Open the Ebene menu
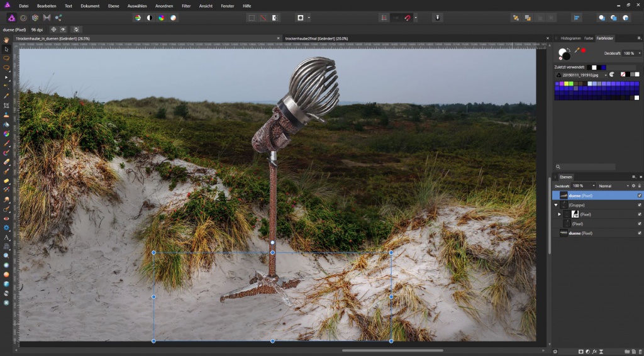644x356 pixels. coord(114,6)
